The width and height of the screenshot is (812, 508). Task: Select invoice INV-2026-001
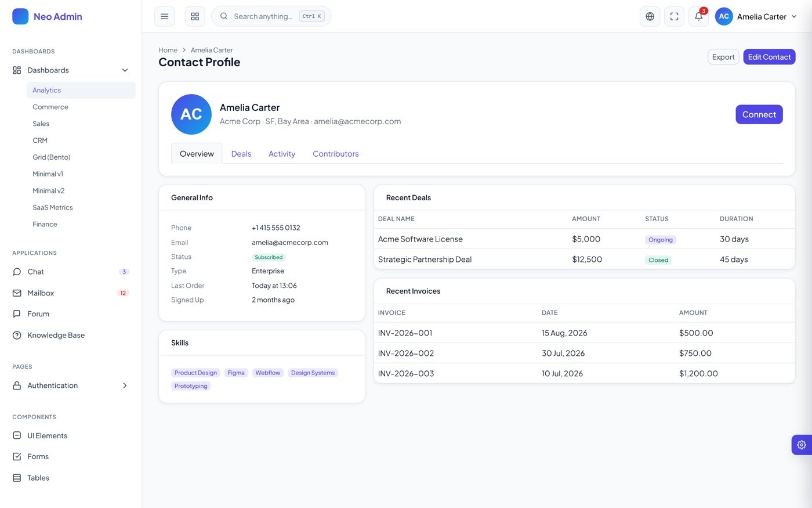[585, 333]
